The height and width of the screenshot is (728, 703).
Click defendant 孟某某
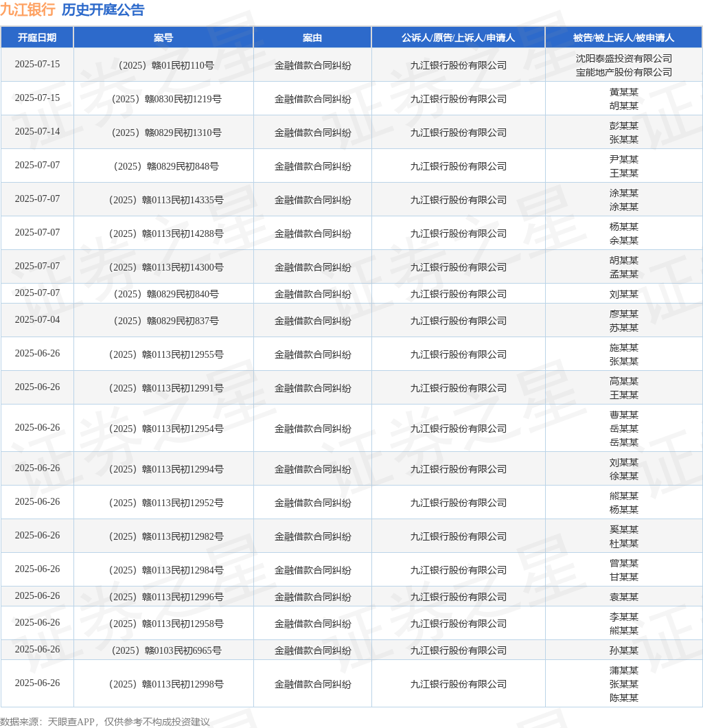coord(623,275)
